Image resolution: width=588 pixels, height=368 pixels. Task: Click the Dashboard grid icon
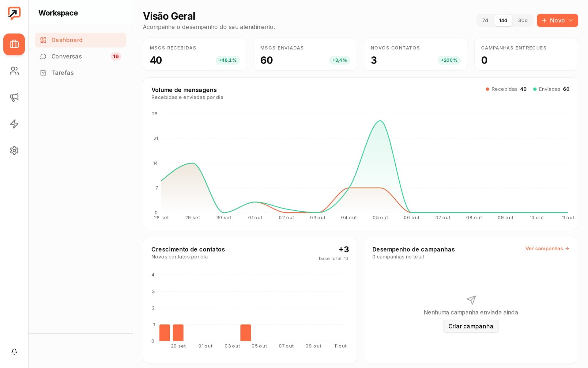[x=43, y=40]
